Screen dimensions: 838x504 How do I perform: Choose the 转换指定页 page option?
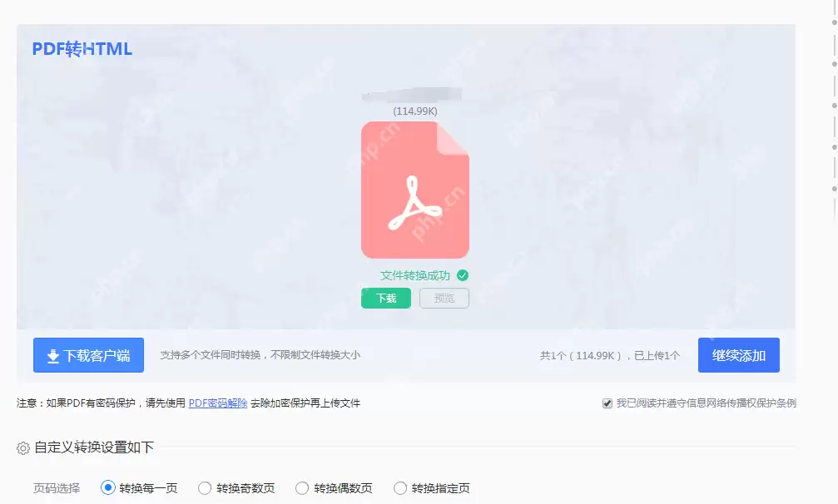[400, 488]
